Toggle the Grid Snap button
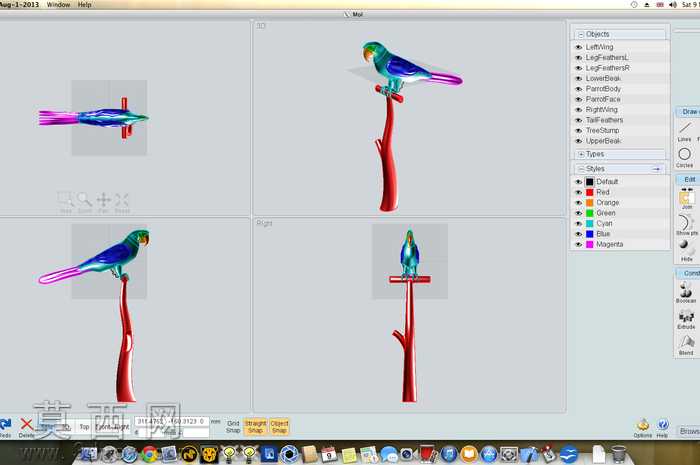Image resolution: width=700 pixels, height=465 pixels. pyautogui.click(x=233, y=427)
